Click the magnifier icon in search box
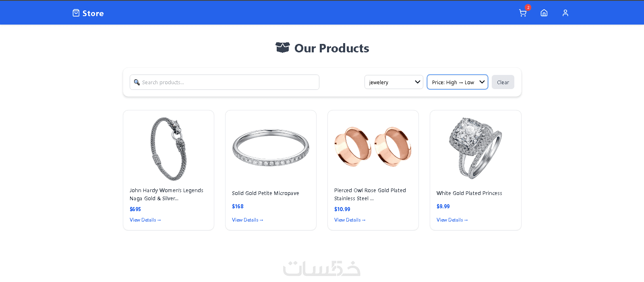 (137, 82)
